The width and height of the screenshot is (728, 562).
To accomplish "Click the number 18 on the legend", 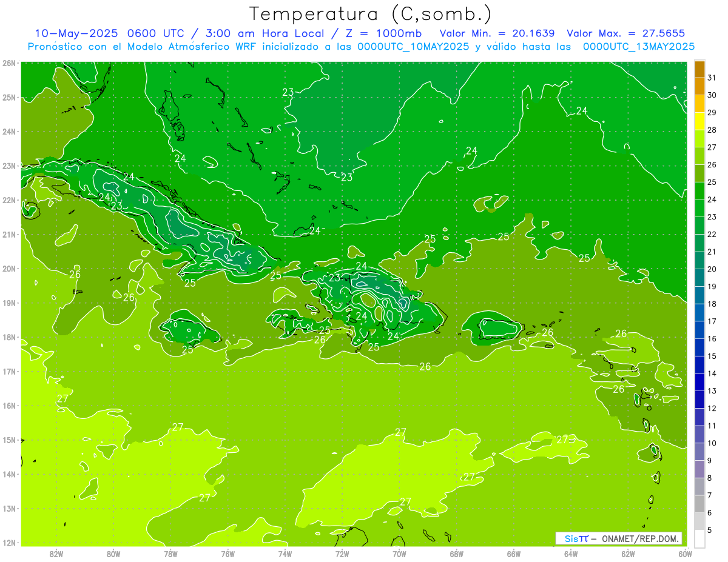I will (x=712, y=304).
